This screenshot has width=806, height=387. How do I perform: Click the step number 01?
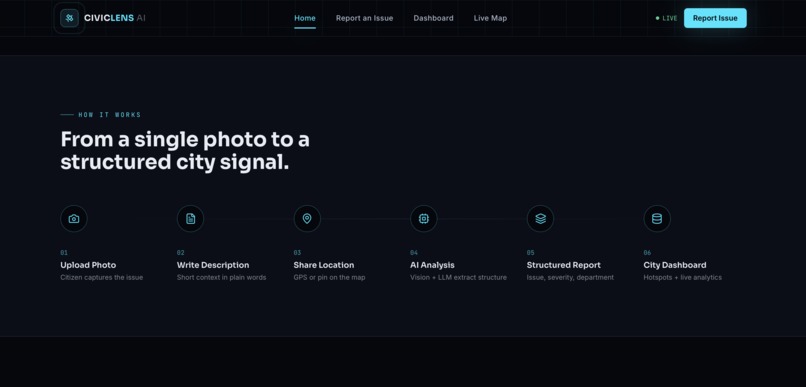[x=64, y=253]
